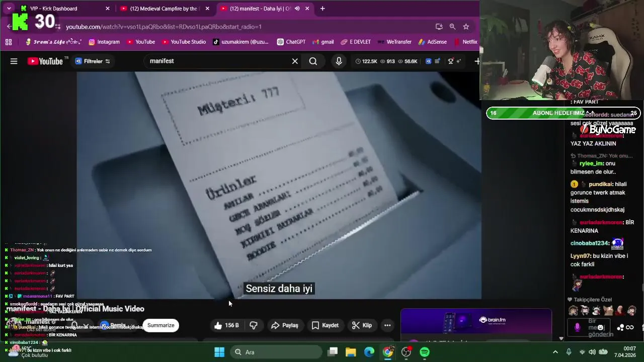This screenshot has width=644, height=362.
Task: Open uzumakirem TikTok bookmark
Action: point(240,42)
